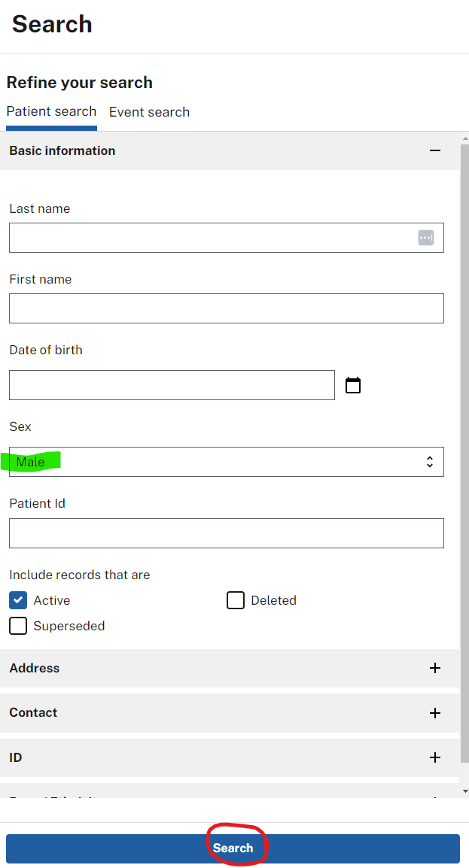Check the Superseded records checkbox
This screenshot has width=469, height=868.
(x=17, y=625)
